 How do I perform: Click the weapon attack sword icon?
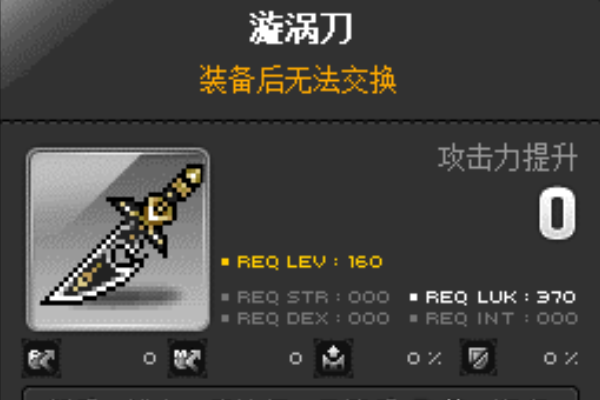coord(41,358)
